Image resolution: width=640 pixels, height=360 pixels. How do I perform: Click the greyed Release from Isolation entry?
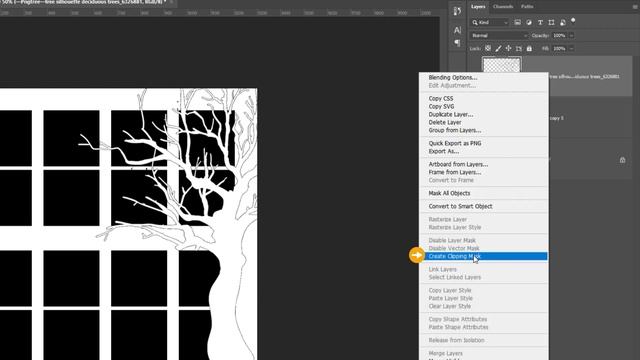(456, 340)
